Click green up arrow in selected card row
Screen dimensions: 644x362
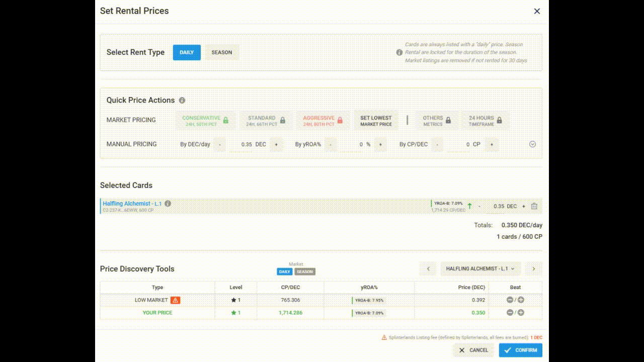(469, 206)
